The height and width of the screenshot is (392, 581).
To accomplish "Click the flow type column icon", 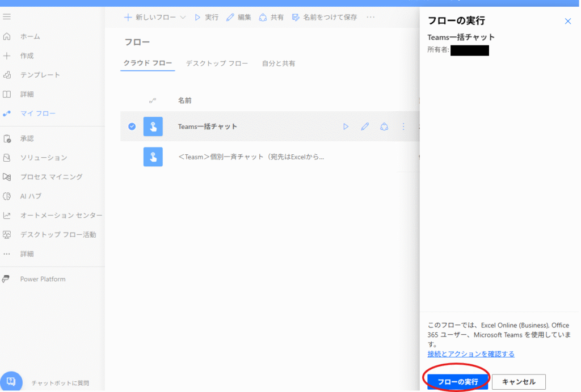I will pyautogui.click(x=153, y=100).
